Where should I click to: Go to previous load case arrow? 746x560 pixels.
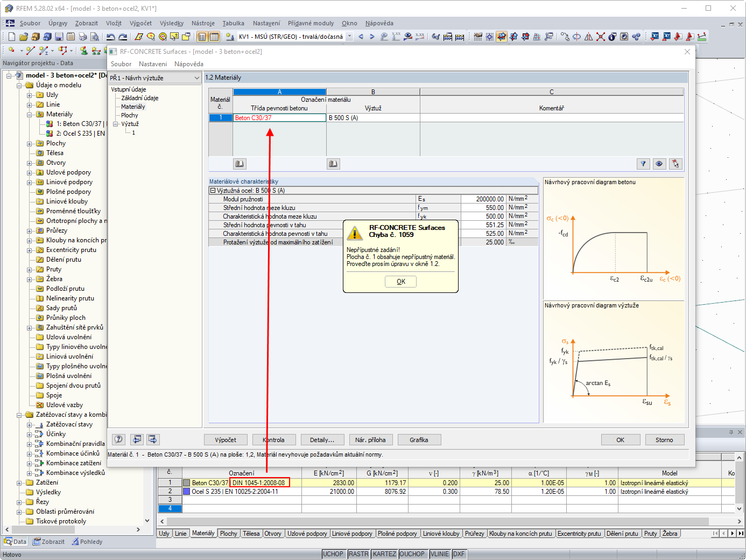click(361, 37)
